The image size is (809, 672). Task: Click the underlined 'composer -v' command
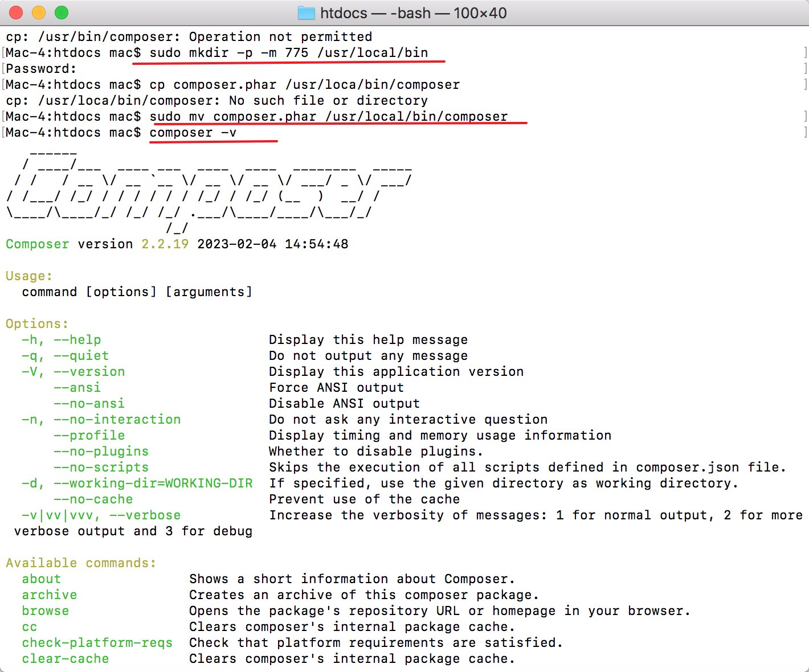point(193,133)
